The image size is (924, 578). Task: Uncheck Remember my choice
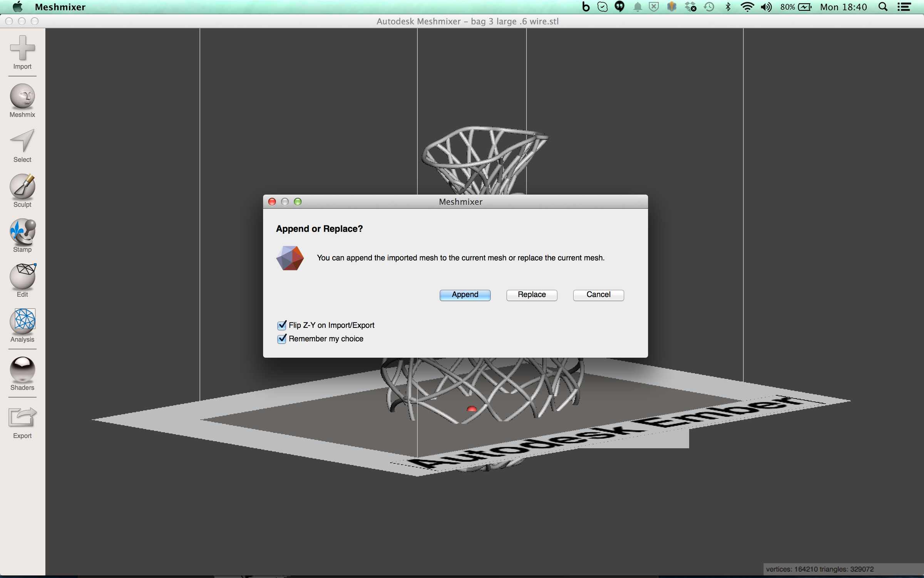281,339
